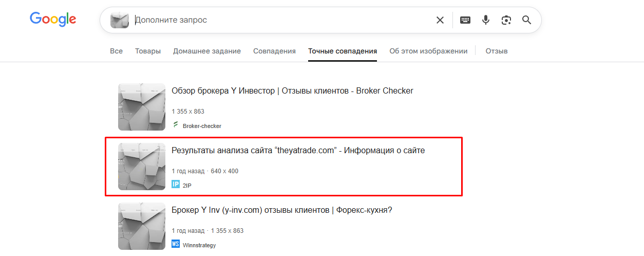644x256 pixels.
Task: Switch to the 'Товары' tab
Action: pos(148,51)
